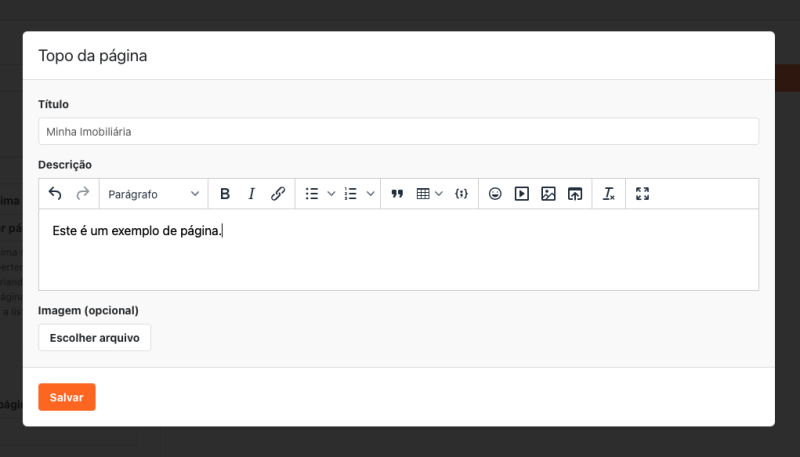
Task: Apply block quote formatting
Action: coord(397,194)
